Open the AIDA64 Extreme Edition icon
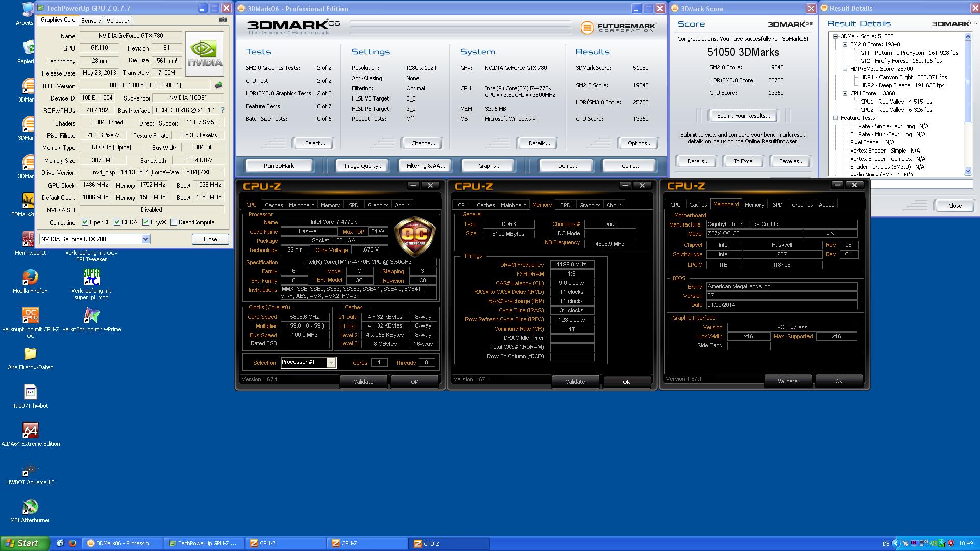This screenshot has height=551, width=980. (30, 430)
